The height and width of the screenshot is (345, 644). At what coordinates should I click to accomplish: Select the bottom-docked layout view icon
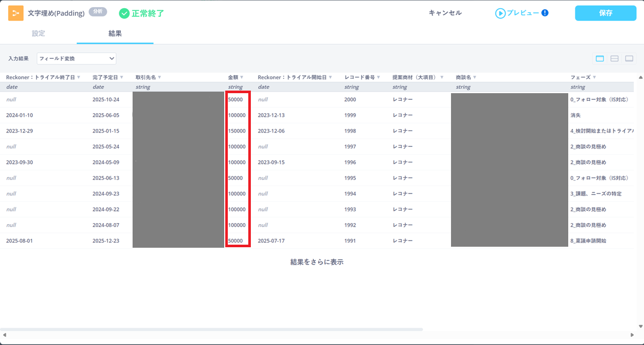coord(629,59)
